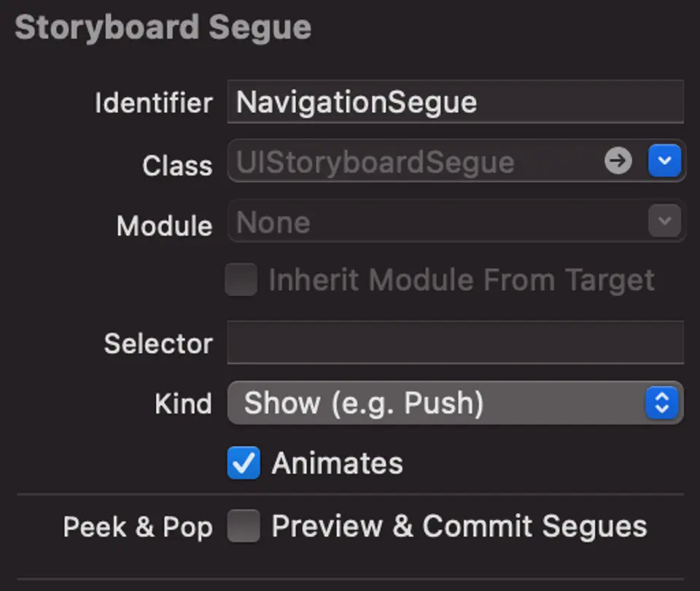Open the Module dropdown chevron
The image size is (700, 591).
(x=664, y=221)
